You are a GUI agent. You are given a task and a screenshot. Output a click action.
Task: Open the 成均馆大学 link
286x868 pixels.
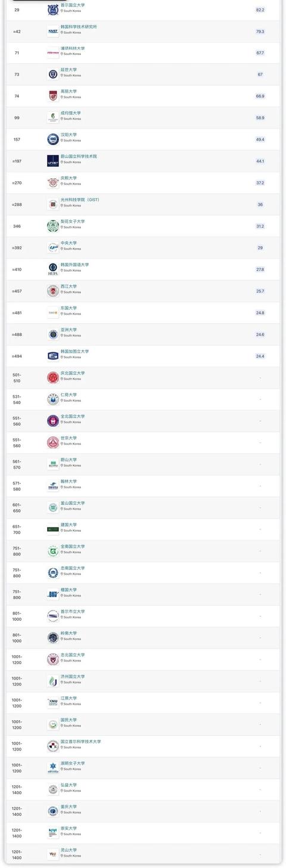click(x=71, y=113)
